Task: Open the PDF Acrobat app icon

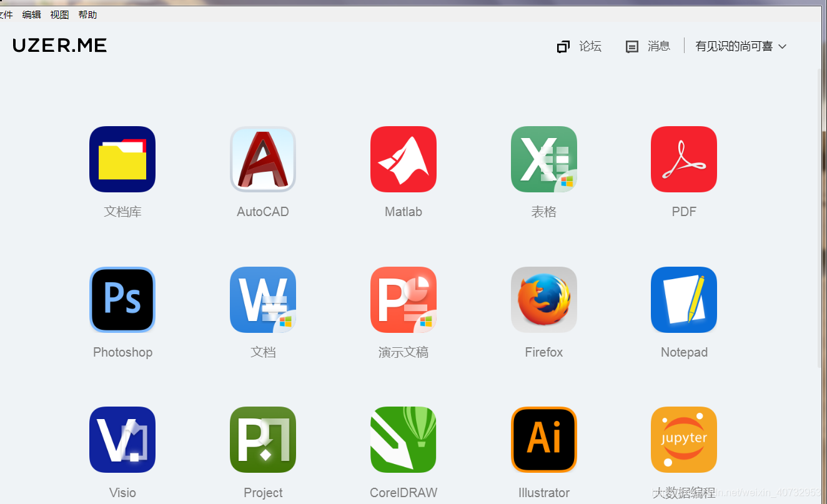Action: 684,159
